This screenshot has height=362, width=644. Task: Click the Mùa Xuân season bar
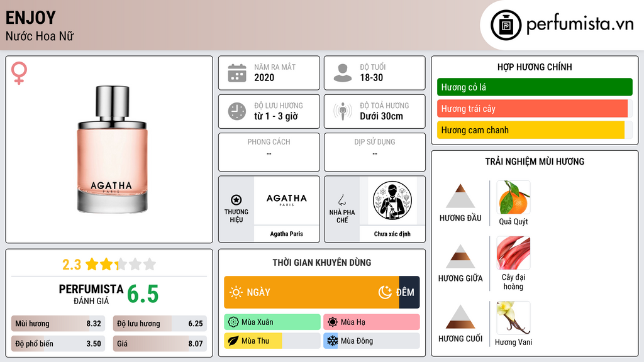(272, 322)
